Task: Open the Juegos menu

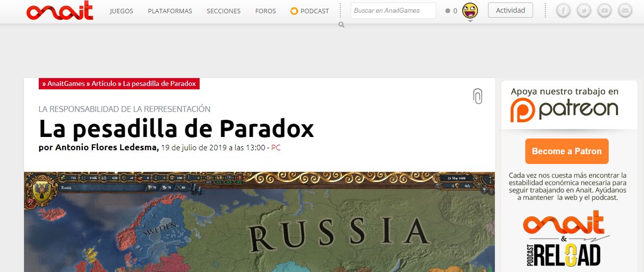Action: point(121,11)
